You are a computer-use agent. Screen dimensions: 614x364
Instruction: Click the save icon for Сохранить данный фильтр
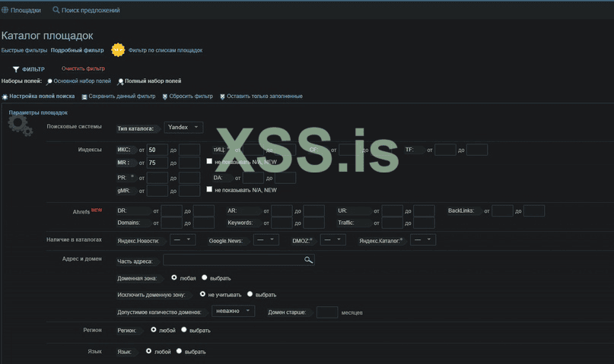pos(84,97)
